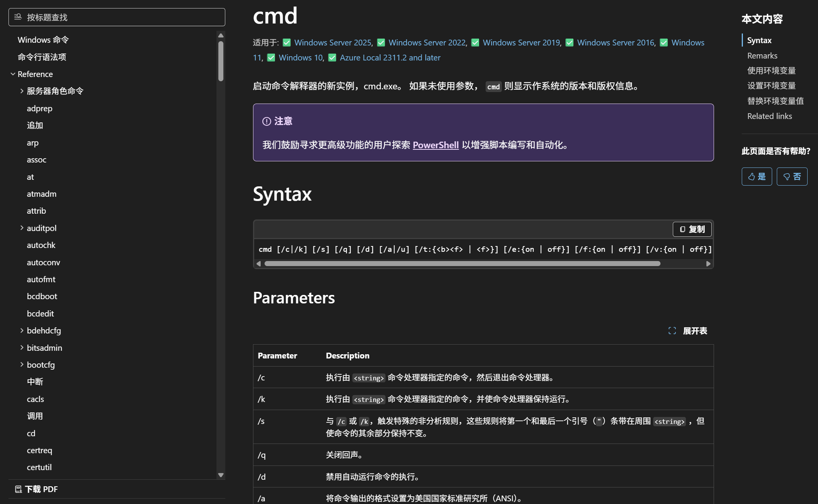Screen dimensions: 818x504
Task: Select Syntax in the 本文内容 navigation
Action: [759, 40]
